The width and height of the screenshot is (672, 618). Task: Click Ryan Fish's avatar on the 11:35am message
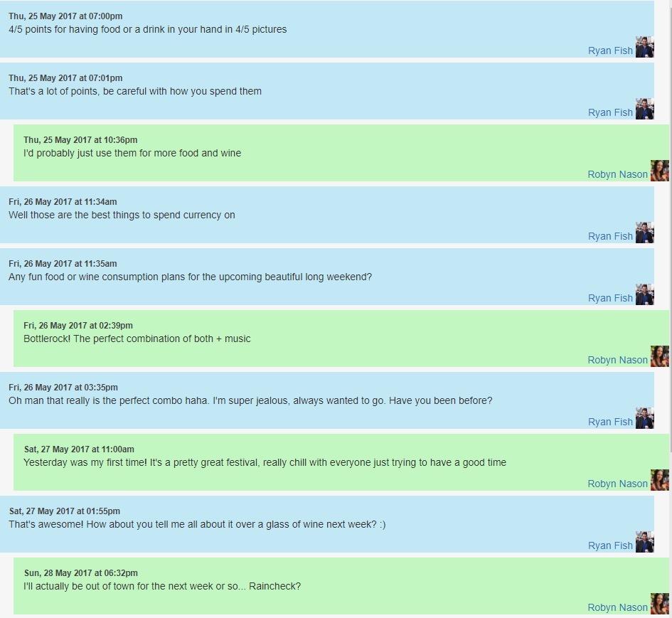644,294
